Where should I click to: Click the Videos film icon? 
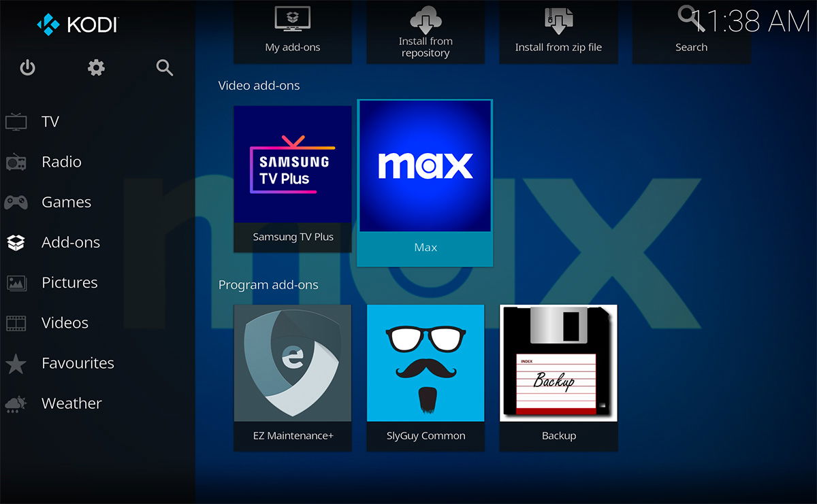(16, 322)
